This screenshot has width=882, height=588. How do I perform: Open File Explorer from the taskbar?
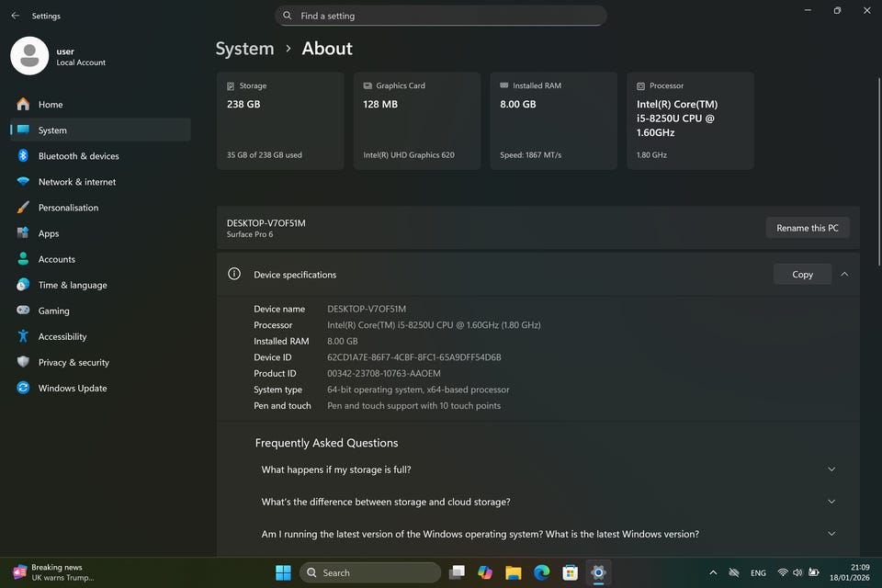(x=513, y=572)
